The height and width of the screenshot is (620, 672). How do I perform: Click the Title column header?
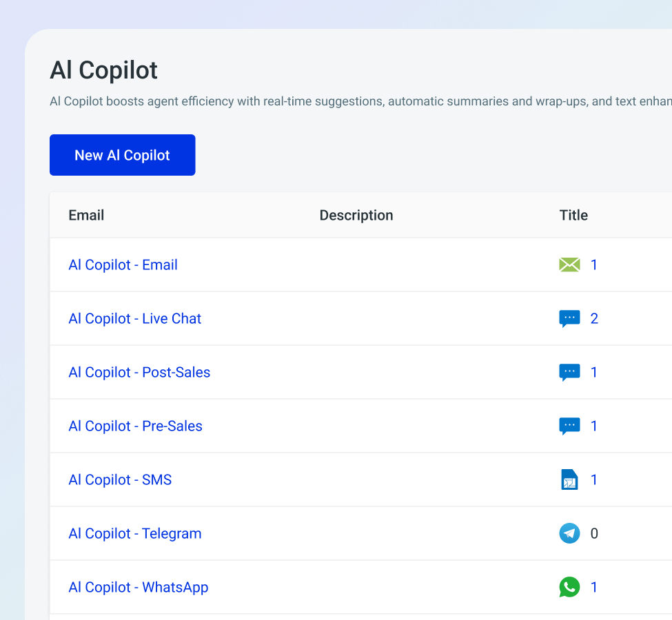(573, 215)
